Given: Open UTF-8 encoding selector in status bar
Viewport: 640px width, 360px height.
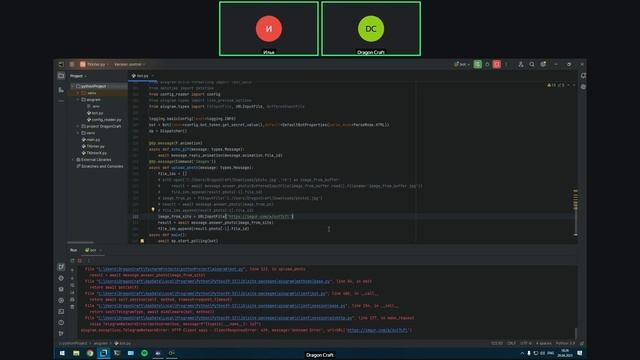Looking at the screenshot, I should [526, 343].
